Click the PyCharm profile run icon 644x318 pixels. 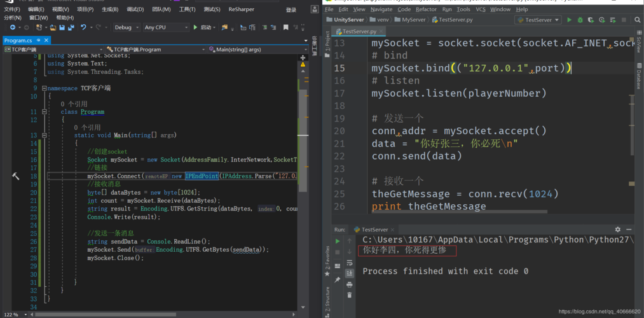[x=602, y=20]
